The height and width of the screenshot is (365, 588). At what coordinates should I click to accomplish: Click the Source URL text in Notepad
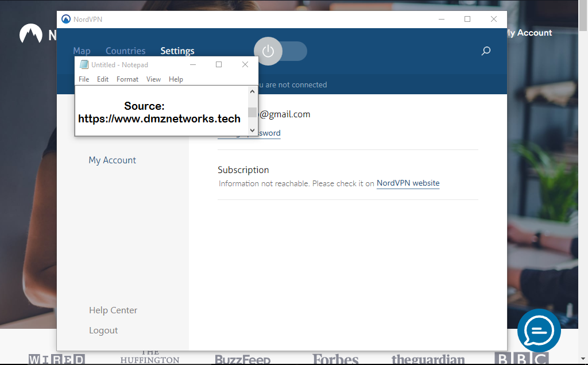(x=160, y=118)
